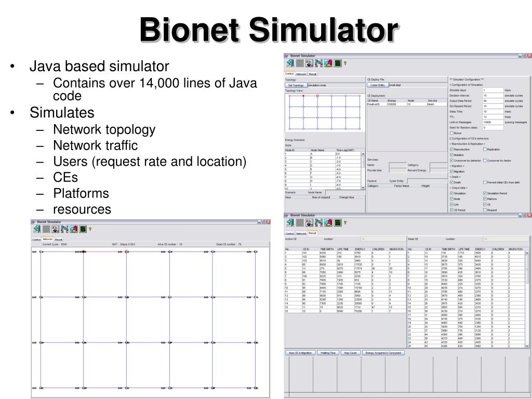Click the door-arrow exit icon in Network-tab window
The image size is (532, 399).
pos(37,229)
